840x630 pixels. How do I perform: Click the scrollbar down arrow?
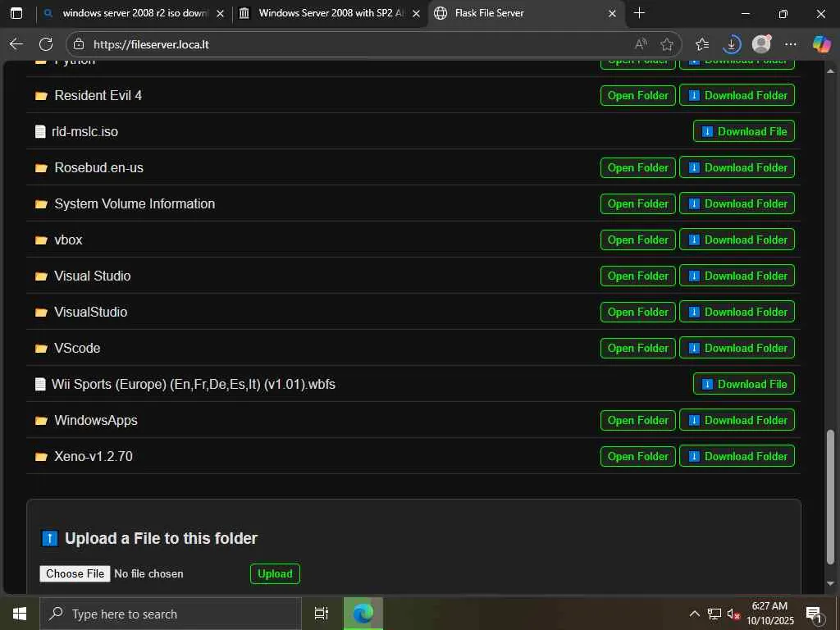point(830,583)
